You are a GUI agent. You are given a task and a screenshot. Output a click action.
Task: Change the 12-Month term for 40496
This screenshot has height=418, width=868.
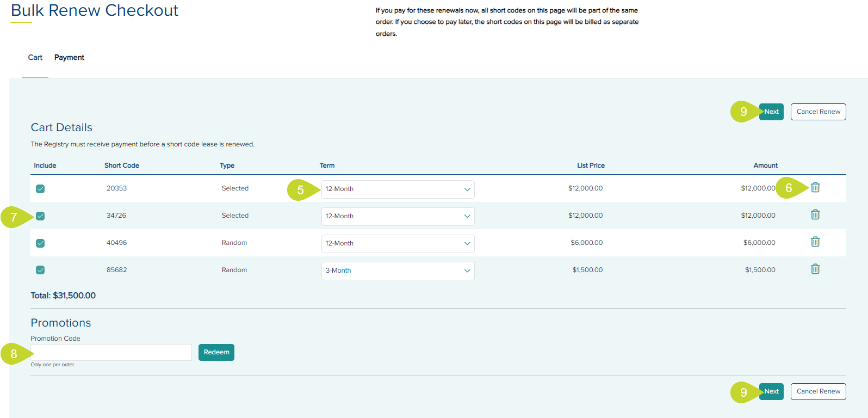point(398,244)
